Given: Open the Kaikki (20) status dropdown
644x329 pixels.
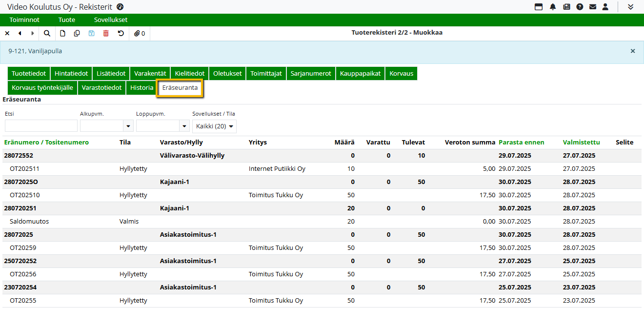Looking at the screenshot, I should coord(214,126).
